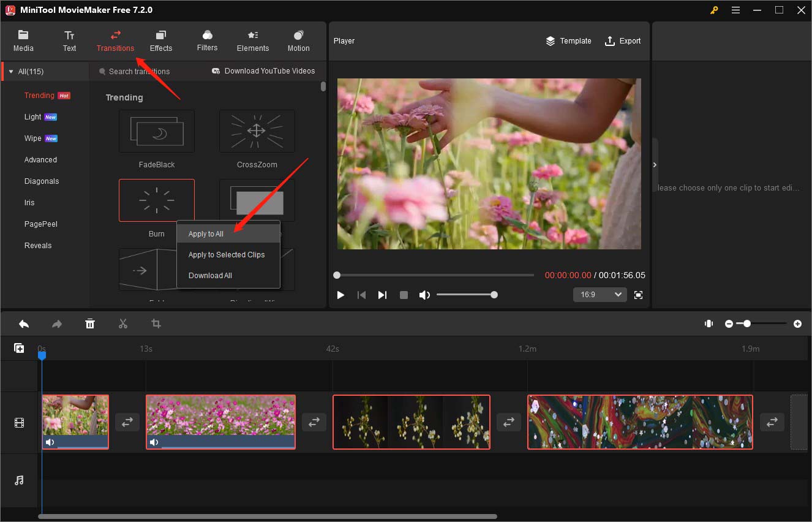This screenshot has height=522, width=812.
Task: Collapse the All(115) category list
Action: [x=10, y=72]
